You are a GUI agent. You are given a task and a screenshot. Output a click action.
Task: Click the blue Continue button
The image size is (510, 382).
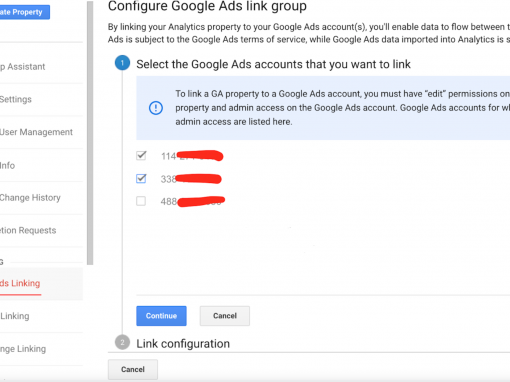[x=161, y=316]
